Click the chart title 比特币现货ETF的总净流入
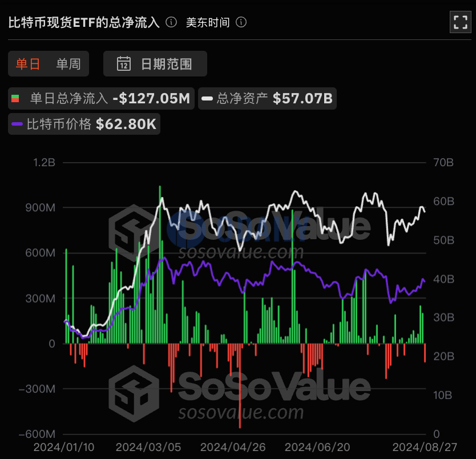 (84, 22)
